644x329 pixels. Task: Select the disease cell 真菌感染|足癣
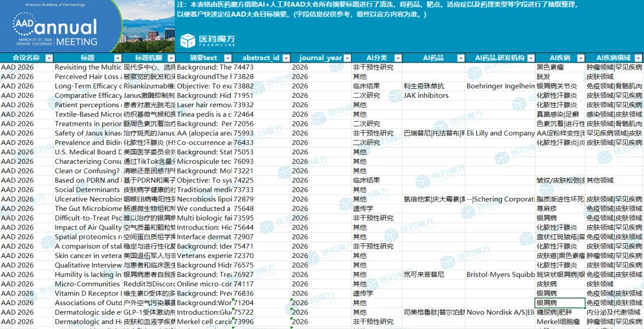click(560, 114)
